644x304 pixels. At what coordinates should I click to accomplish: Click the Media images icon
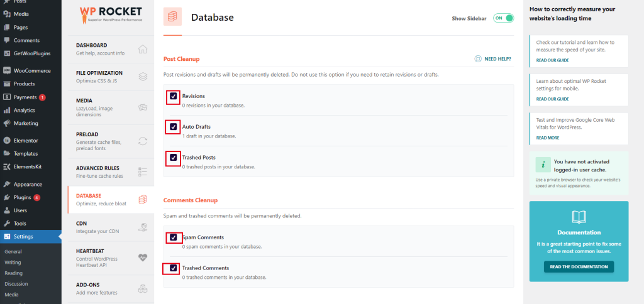[x=143, y=107]
